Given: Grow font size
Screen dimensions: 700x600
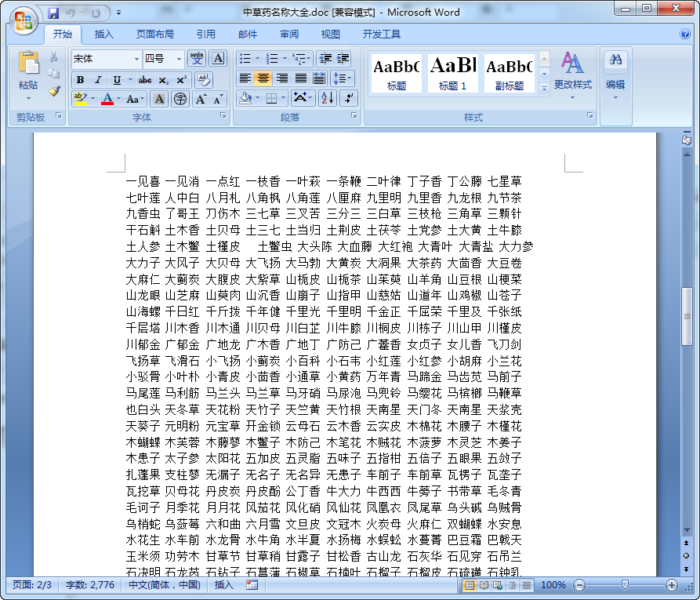Looking at the screenshot, I should (201, 99).
